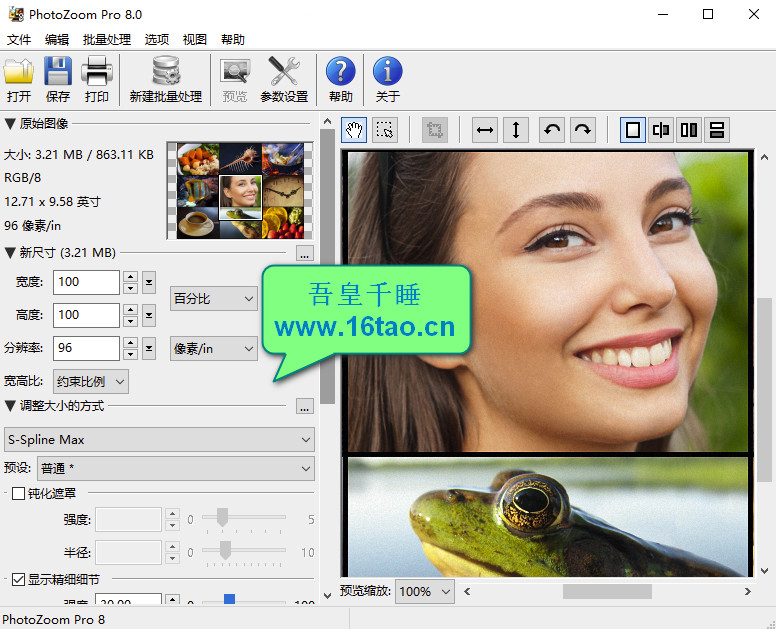Click the width (宽度) input field
The image size is (776, 629).
(x=86, y=282)
